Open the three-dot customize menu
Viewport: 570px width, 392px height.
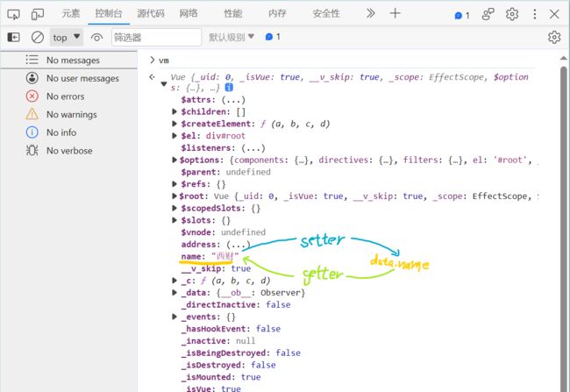[534, 14]
